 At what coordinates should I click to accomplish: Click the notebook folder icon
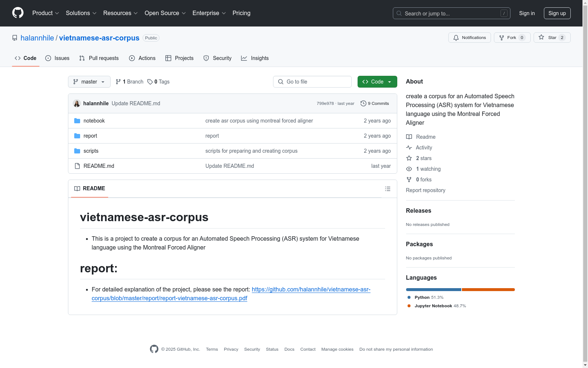[77, 121]
